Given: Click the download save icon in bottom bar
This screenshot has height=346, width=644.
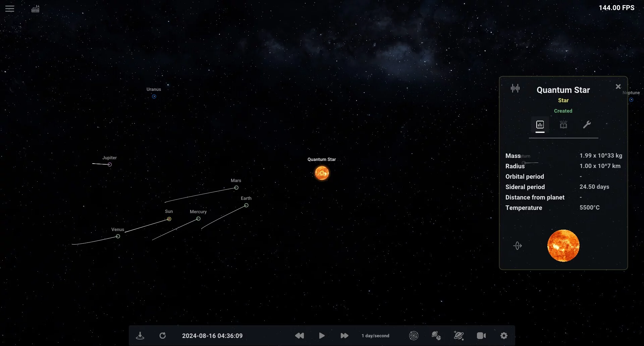Looking at the screenshot, I should [x=140, y=336].
